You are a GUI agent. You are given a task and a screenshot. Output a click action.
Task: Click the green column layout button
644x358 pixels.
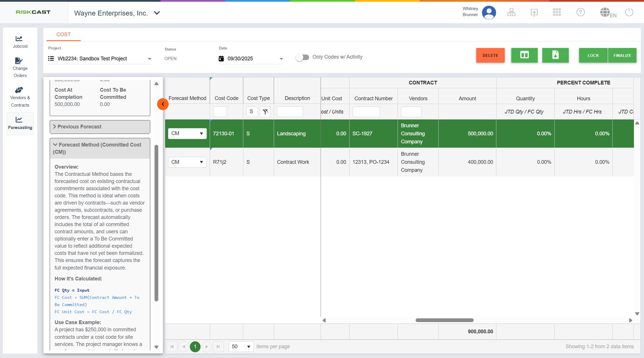point(524,55)
